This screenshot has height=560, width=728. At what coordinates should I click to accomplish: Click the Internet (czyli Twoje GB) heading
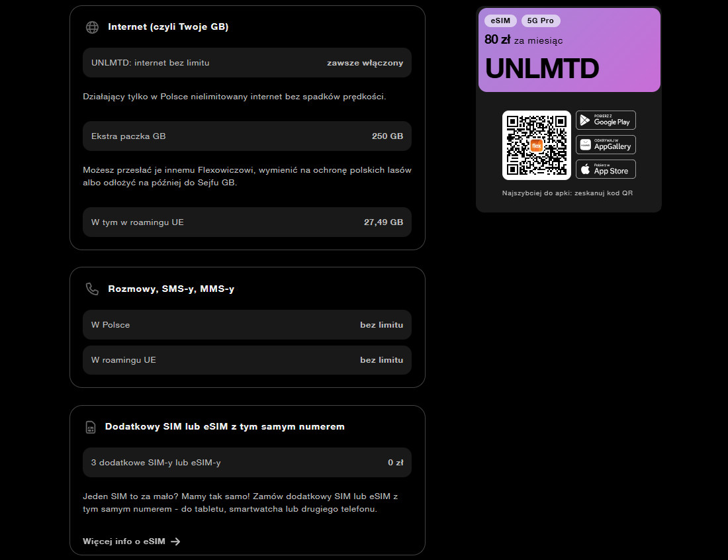pyautogui.click(x=168, y=27)
